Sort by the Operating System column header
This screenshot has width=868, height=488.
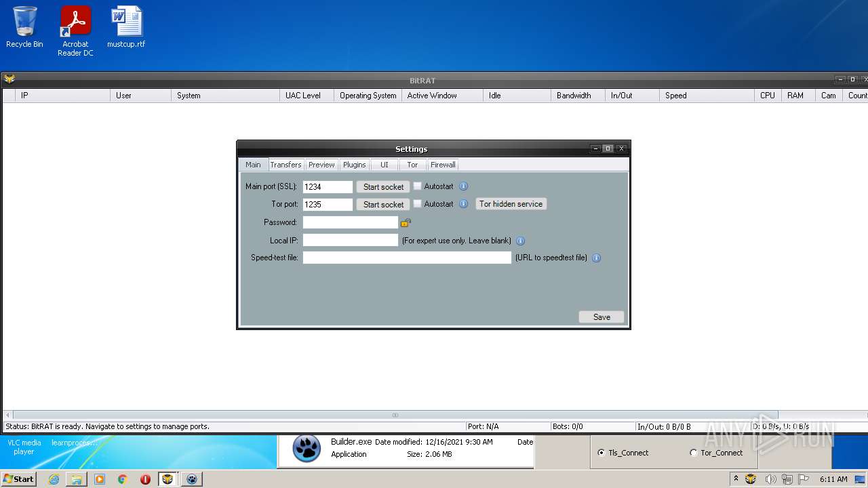click(368, 96)
